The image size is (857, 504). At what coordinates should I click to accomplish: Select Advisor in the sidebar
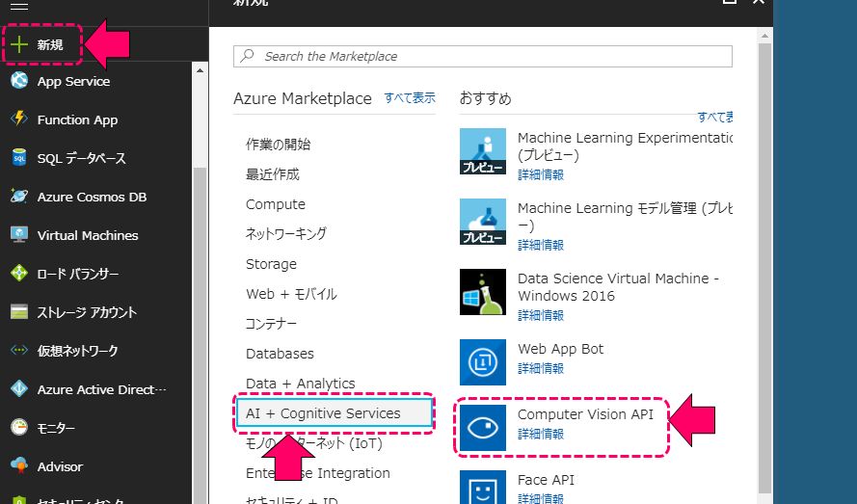point(60,466)
